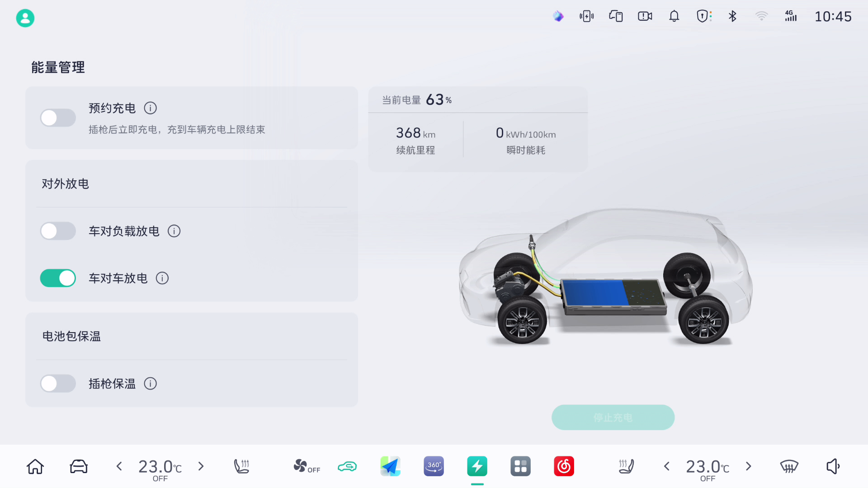
Task: Open the vehicle settings car icon
Action: coord(78,466)
